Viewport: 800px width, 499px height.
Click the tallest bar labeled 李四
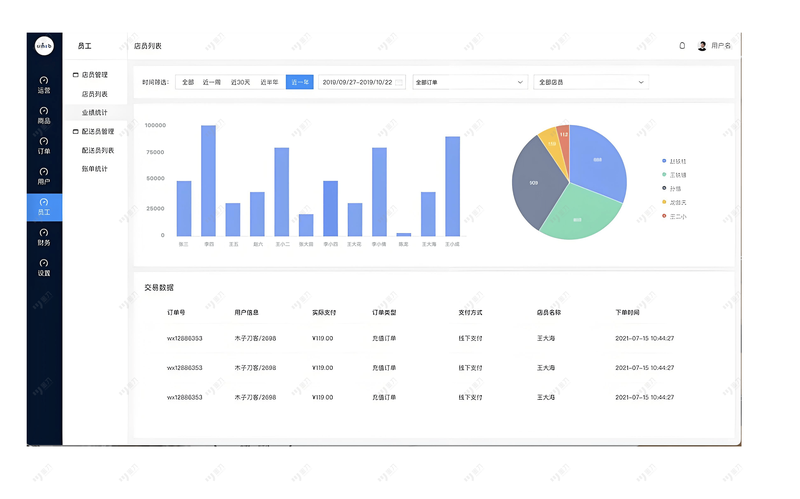click(209, 181)
